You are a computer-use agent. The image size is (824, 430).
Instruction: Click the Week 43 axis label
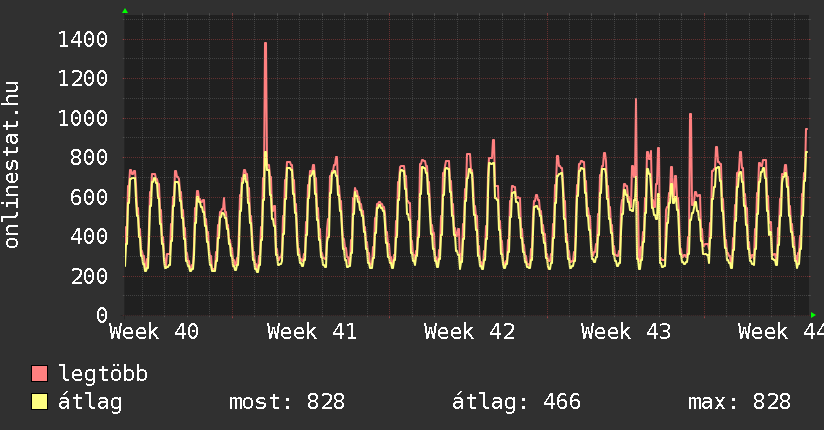pos(625,331)
